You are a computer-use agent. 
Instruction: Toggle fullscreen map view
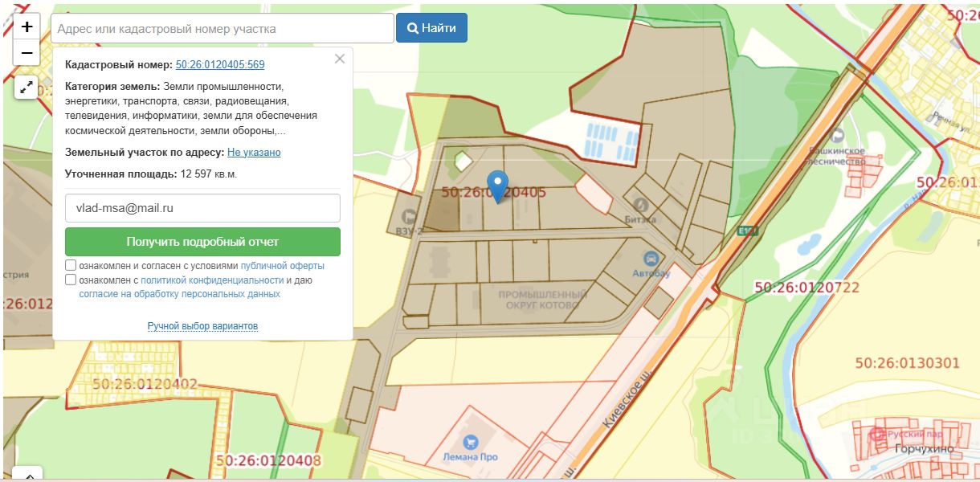[x=27, y=88]
